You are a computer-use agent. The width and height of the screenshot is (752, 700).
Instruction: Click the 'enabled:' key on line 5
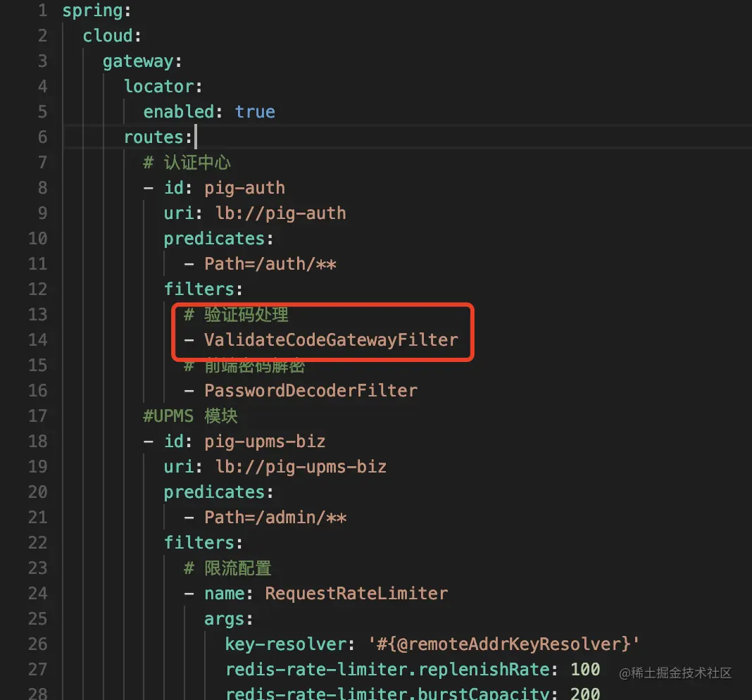point(183,112)
